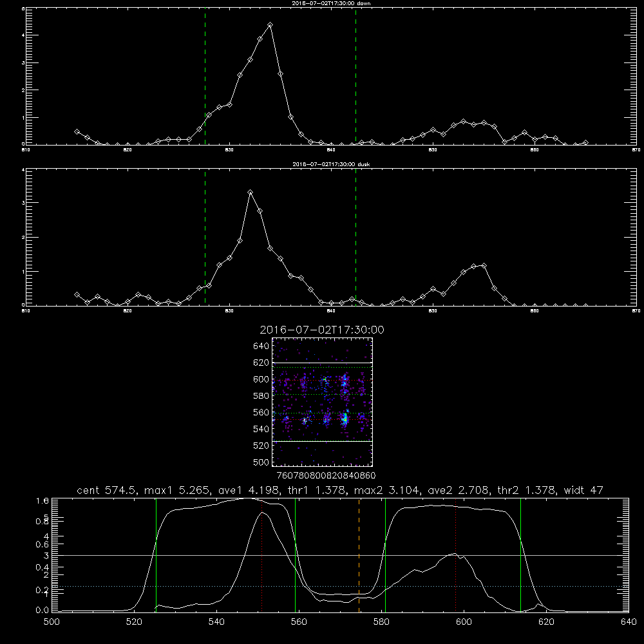Click the red dotted line near 551 in bottom plot
644x644 pixels.
click(x=261, y=555)
